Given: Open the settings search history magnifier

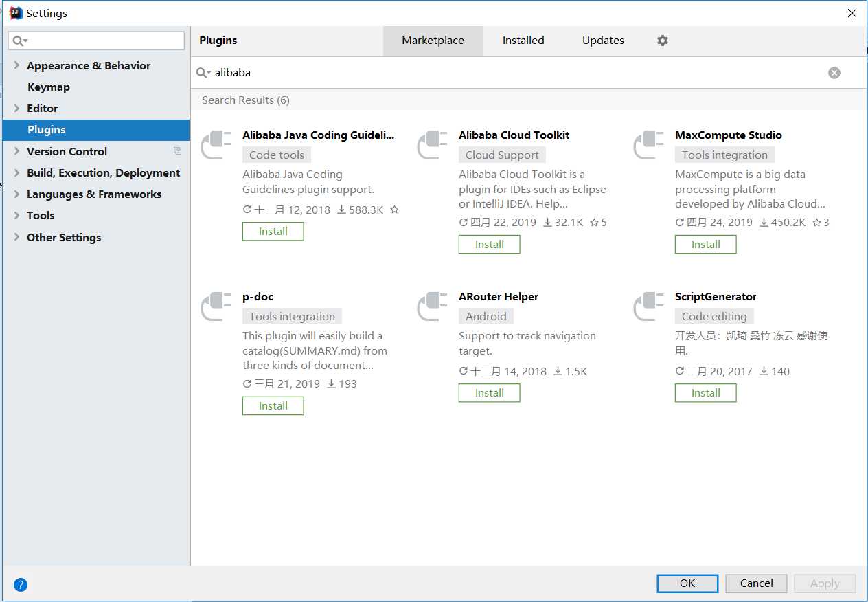Looking at the screenshot, I should [x=20, y=41].
